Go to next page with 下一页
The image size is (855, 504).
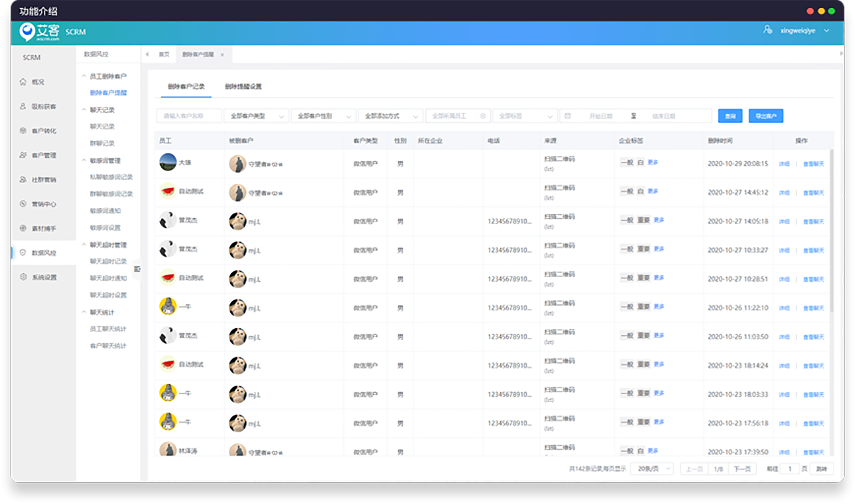click(x=741, y=469)
